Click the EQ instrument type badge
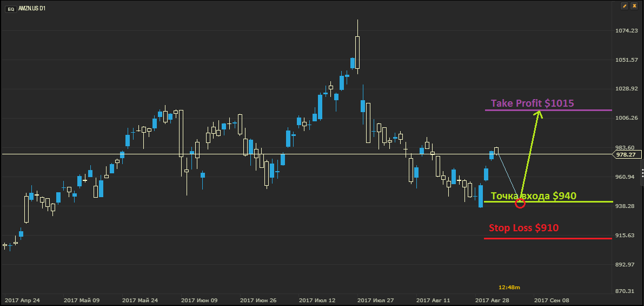The image size is (644, 306). [11, 8]
